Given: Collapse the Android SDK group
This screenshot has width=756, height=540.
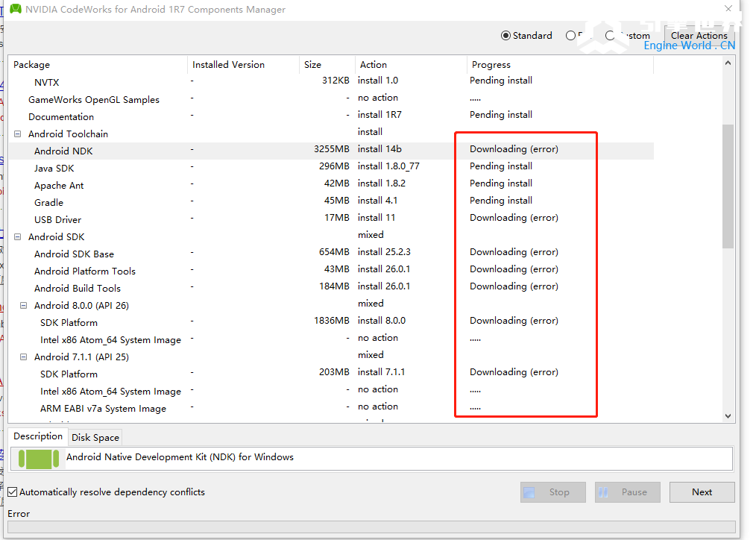Looking at the screenshot, I should pyautogui.click(x=18, y=236).
